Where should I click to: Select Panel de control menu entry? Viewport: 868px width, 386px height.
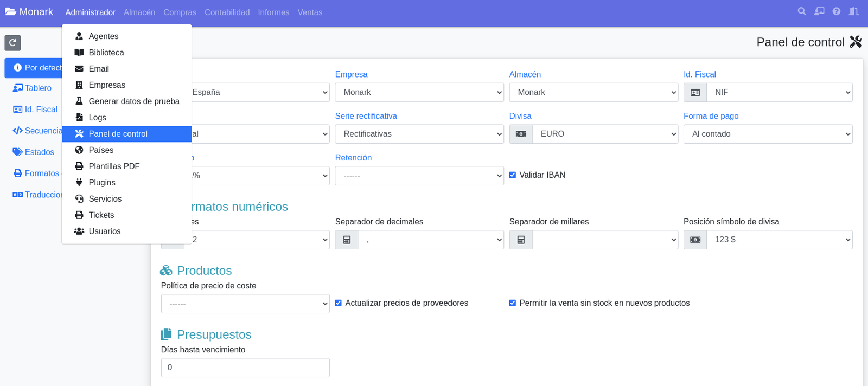127,134
